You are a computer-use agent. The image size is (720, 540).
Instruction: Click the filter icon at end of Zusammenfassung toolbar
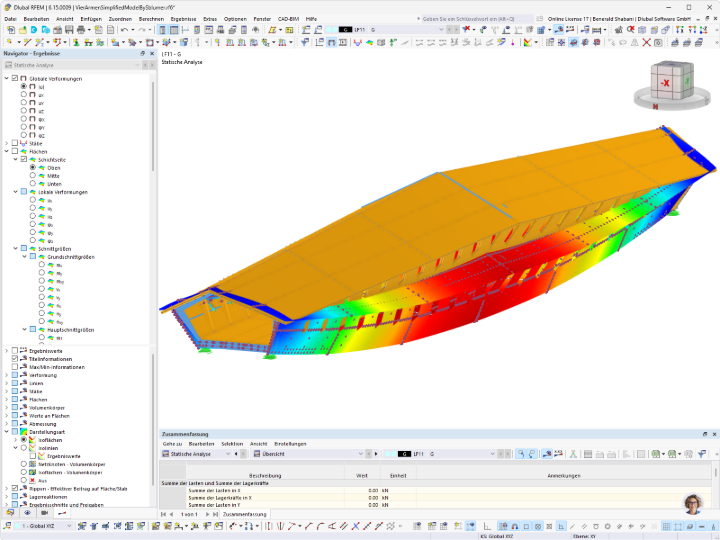point(702,454)
